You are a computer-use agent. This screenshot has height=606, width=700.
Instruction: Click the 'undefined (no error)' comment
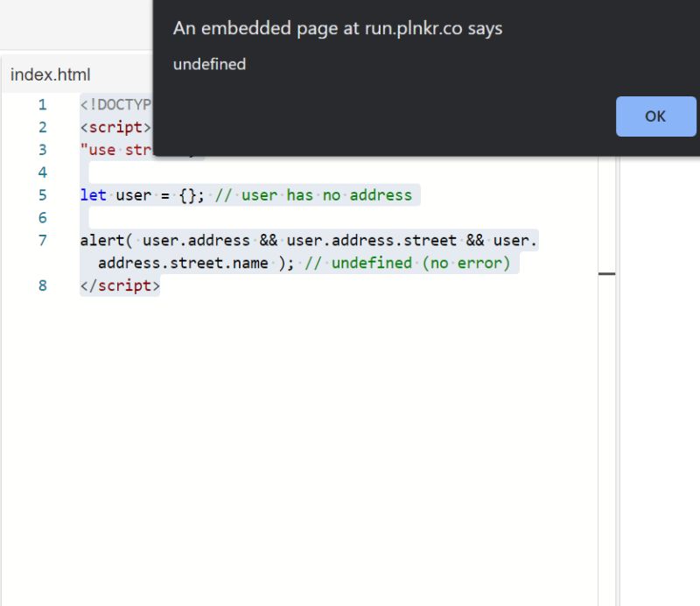pos(407,263)
